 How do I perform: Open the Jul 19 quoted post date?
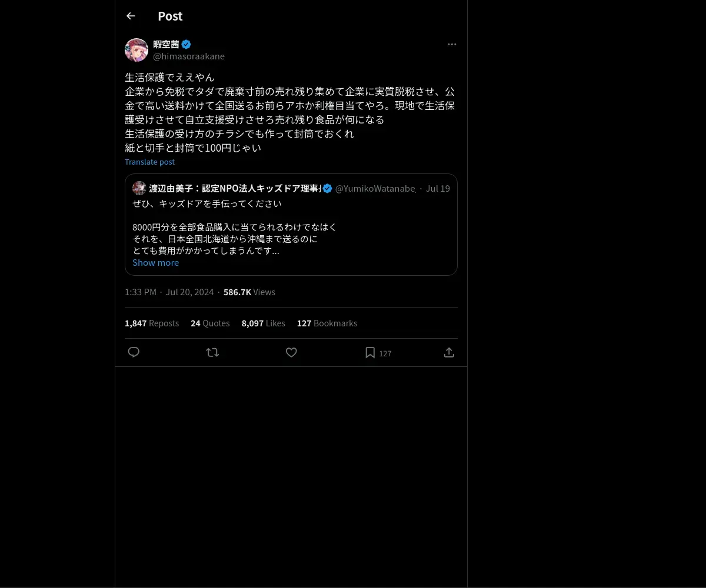click(438, 188)
